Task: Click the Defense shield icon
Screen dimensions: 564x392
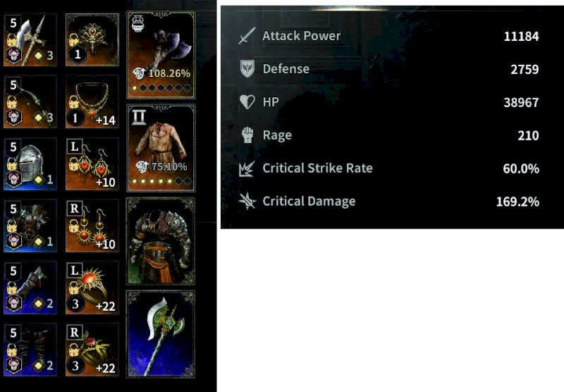Action: tap(247, 68)
